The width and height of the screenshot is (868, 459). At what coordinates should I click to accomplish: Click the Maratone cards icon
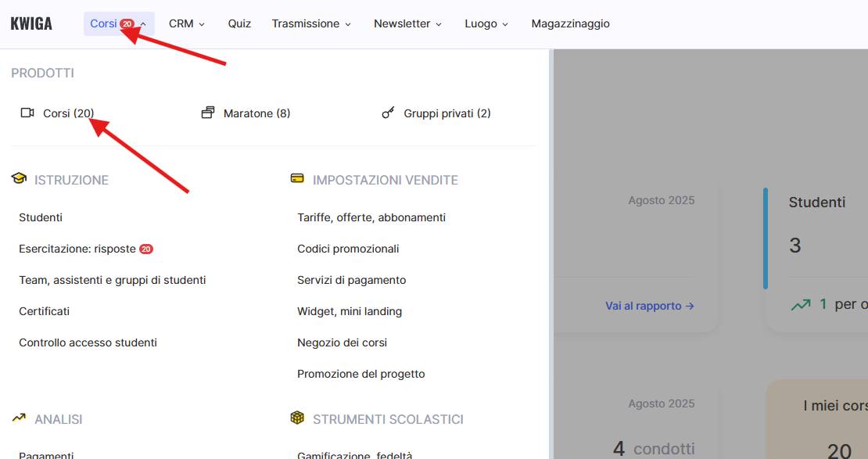pyautogui.click(x=208, y=113)
